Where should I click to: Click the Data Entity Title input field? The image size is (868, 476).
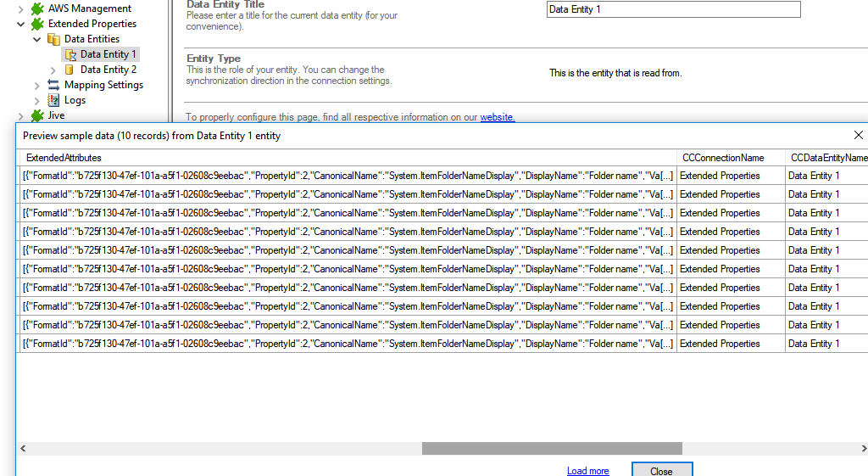[673, 9]
